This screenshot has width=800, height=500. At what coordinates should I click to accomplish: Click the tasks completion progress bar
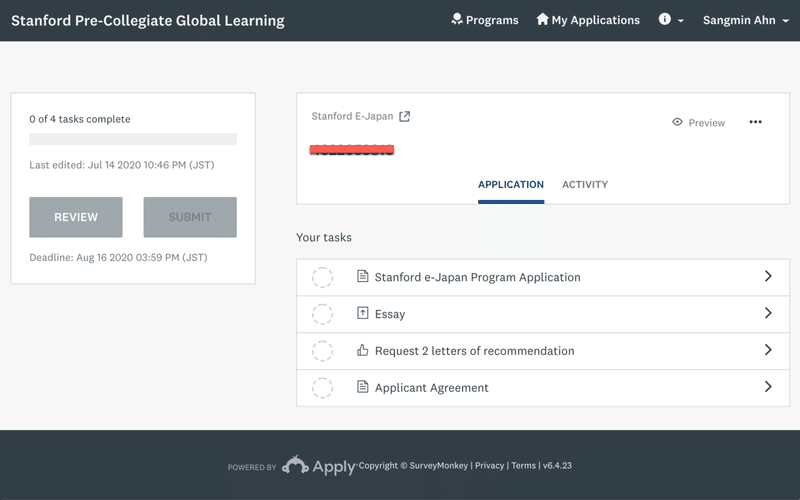[x=133, y=139]
